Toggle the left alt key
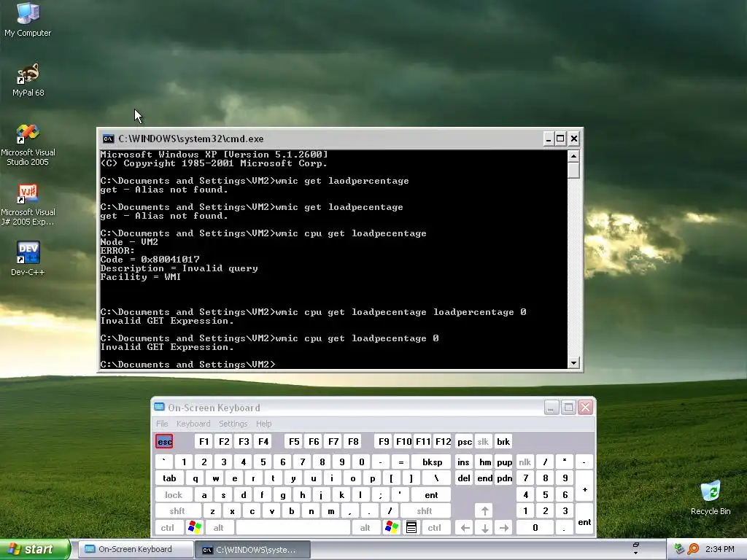The width and height of the screenshot is (747, 560). point(218,527)
